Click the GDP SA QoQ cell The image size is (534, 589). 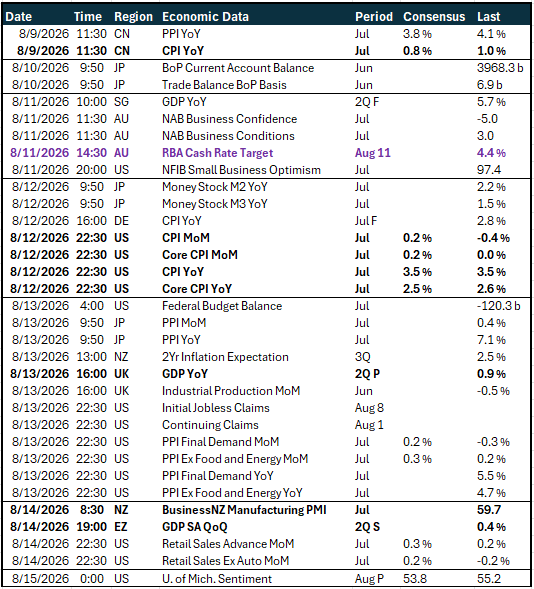(195, 527)
